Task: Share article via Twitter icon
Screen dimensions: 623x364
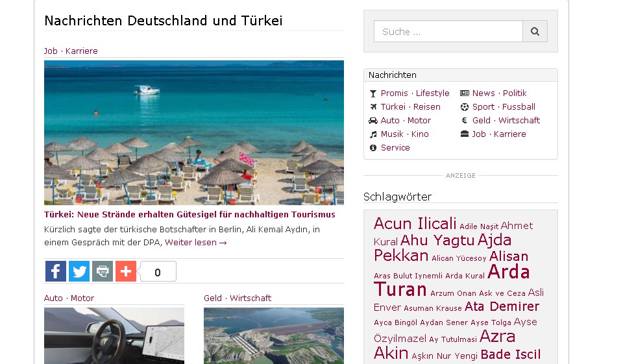Action: 79,271
